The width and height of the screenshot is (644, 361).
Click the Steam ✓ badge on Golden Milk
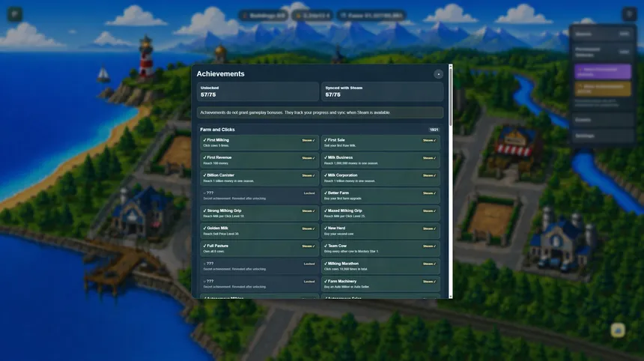pos(309,228)
